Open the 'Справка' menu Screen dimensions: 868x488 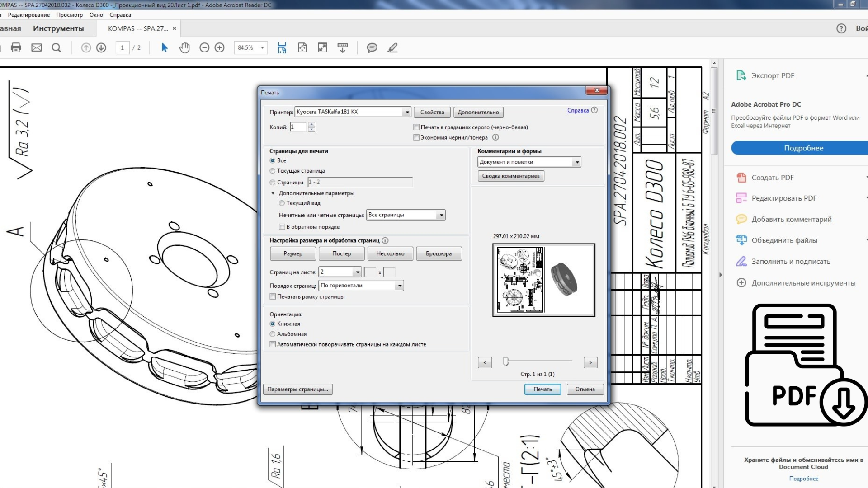click(x=120, y=15)
